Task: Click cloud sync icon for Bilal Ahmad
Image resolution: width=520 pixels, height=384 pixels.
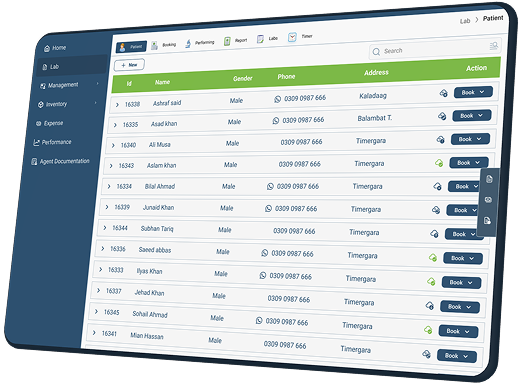Action: coord(437,186)
